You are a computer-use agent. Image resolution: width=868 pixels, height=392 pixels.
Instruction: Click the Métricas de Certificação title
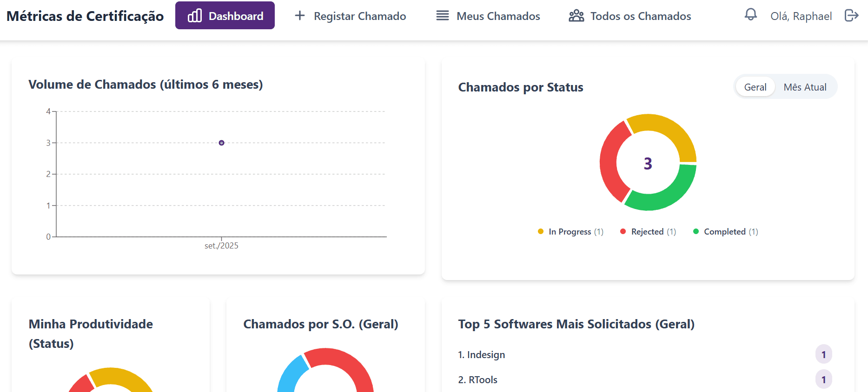click(x=85, y=16)
